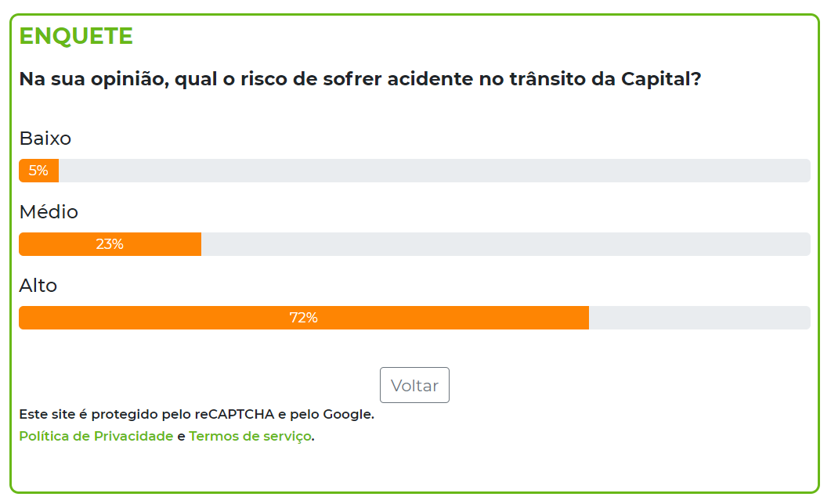Open the Política de Privacidade link
This screenshot has height=504, width=831.
coord(96,436)
